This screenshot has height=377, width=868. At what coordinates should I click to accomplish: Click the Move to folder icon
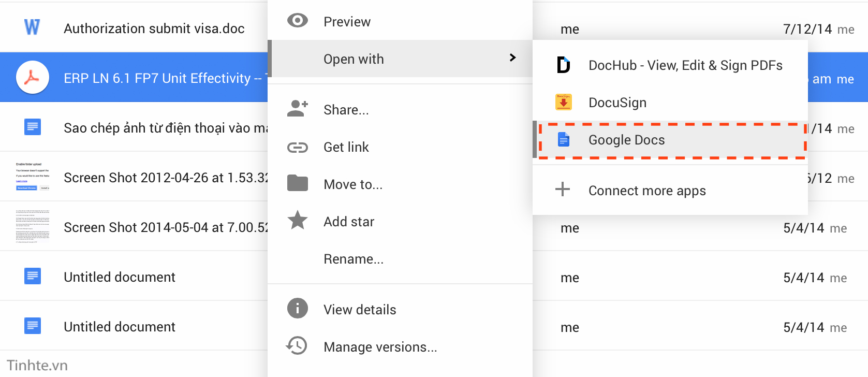298,183
